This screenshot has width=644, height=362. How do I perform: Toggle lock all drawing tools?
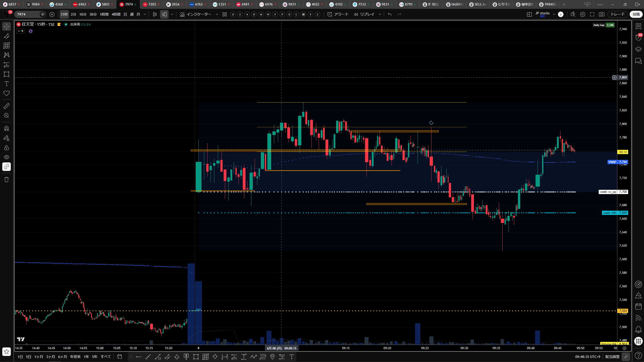(7, 148)
